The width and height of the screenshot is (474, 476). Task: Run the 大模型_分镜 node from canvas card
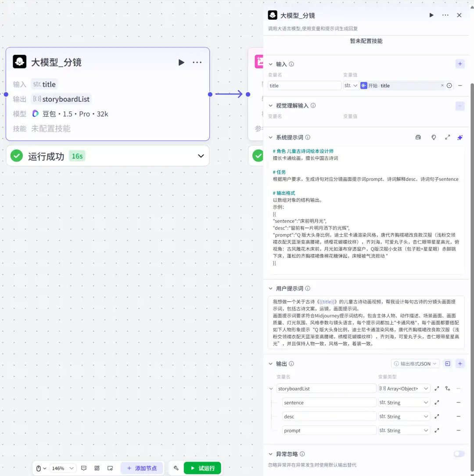[181, 63]
